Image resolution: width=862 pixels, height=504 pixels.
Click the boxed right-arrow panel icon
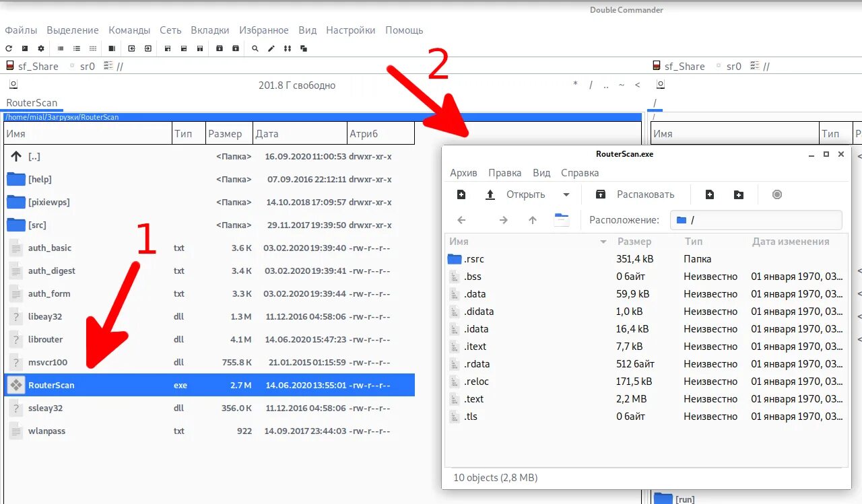coord(147,48)
